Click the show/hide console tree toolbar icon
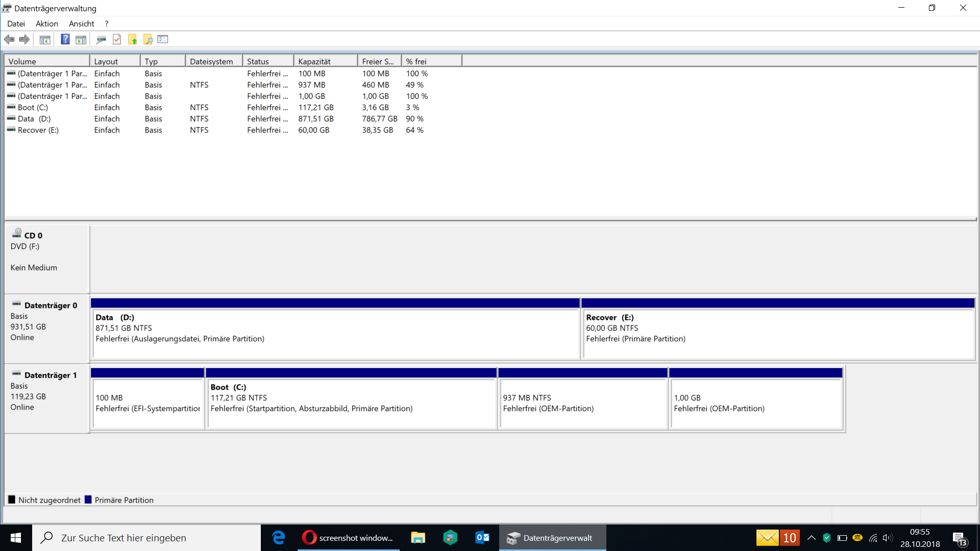Screen dimensions: 980x551 click(45, 39)
